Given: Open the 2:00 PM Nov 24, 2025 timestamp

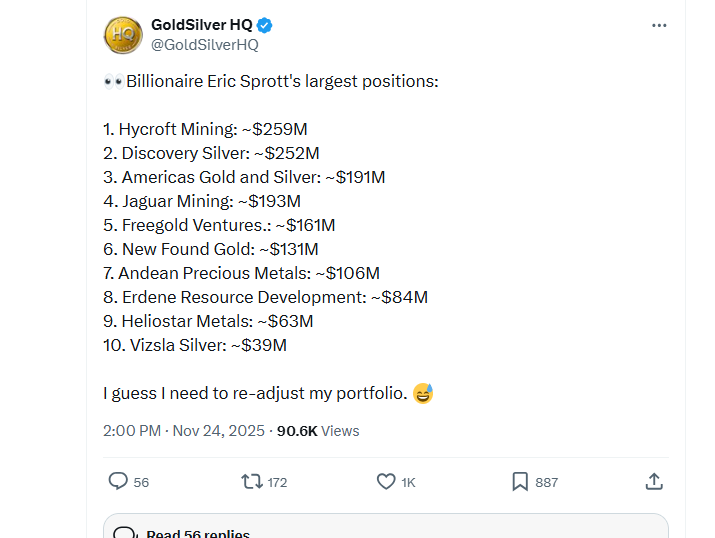Looking at the screenshot, I should click(x=183, y=431).
